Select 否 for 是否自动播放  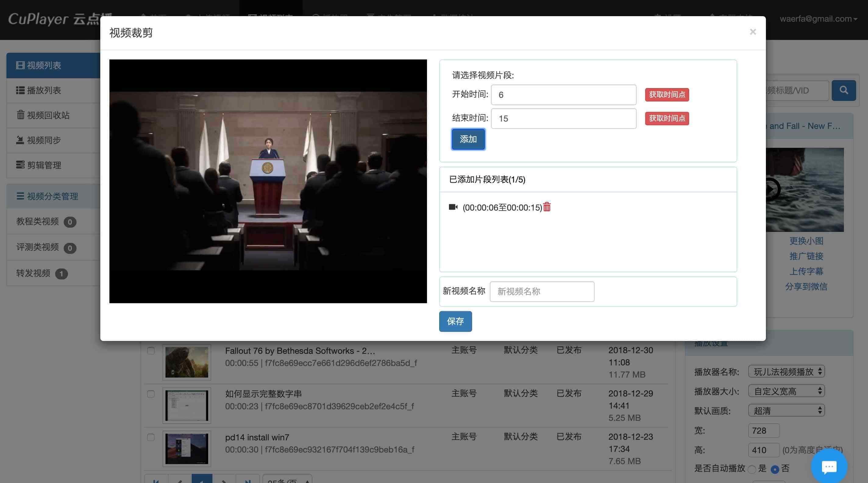coord(775,469)
